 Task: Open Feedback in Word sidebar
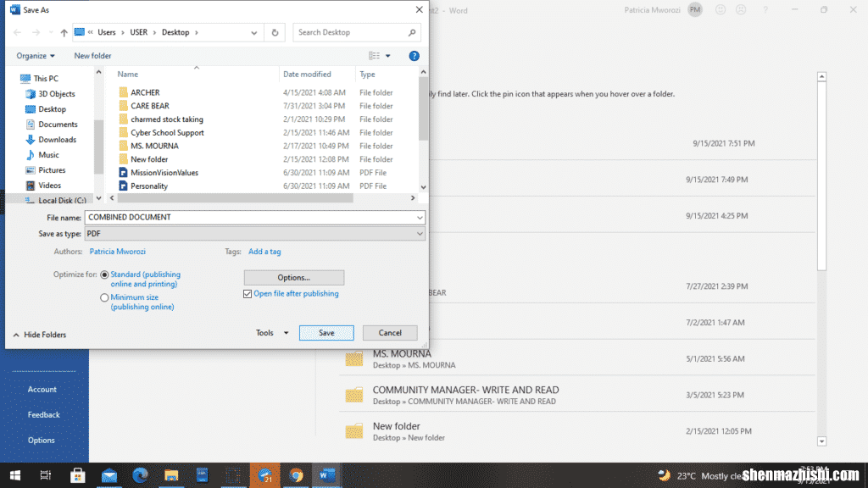tap(44, 415)
